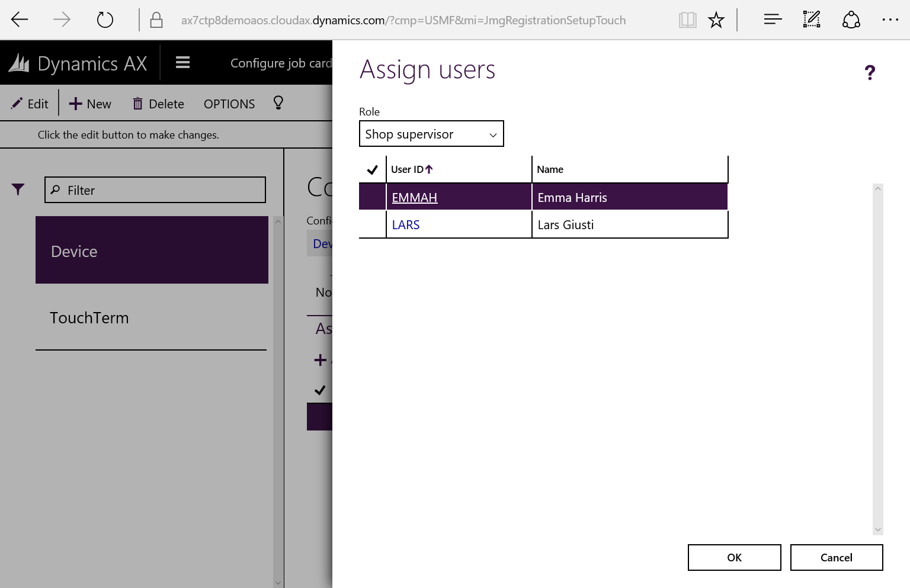This screenshot has width=910, height=588.
Task: Toggle the funnel filter icon
Action: click(x=18, y=189)
